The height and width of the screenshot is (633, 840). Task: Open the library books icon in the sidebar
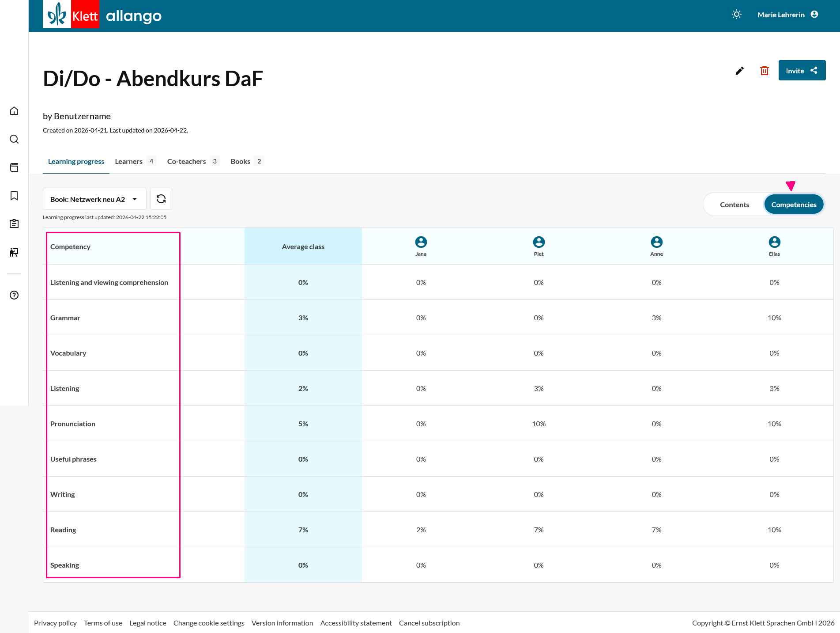point(14,167)
